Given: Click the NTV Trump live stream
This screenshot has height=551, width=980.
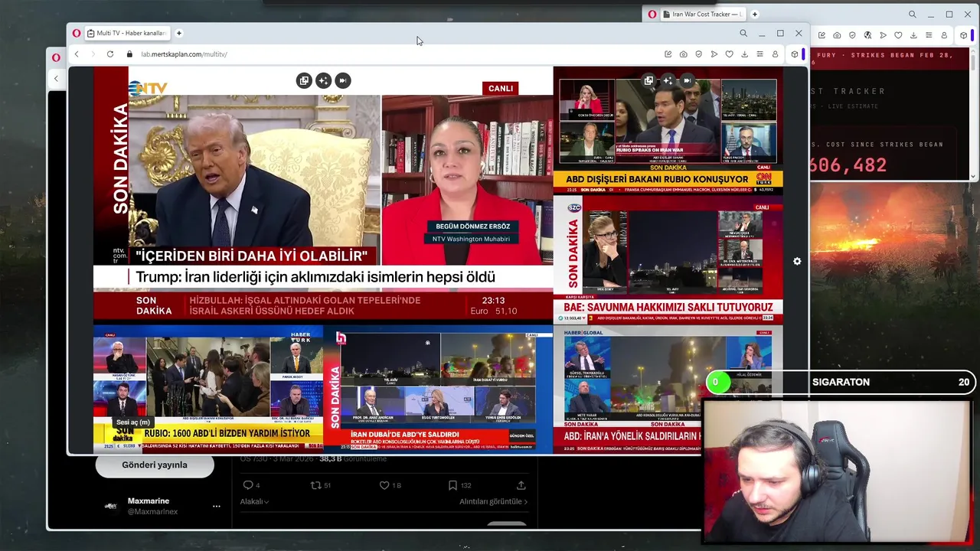Looking at the screenshot, I should 323,195.
